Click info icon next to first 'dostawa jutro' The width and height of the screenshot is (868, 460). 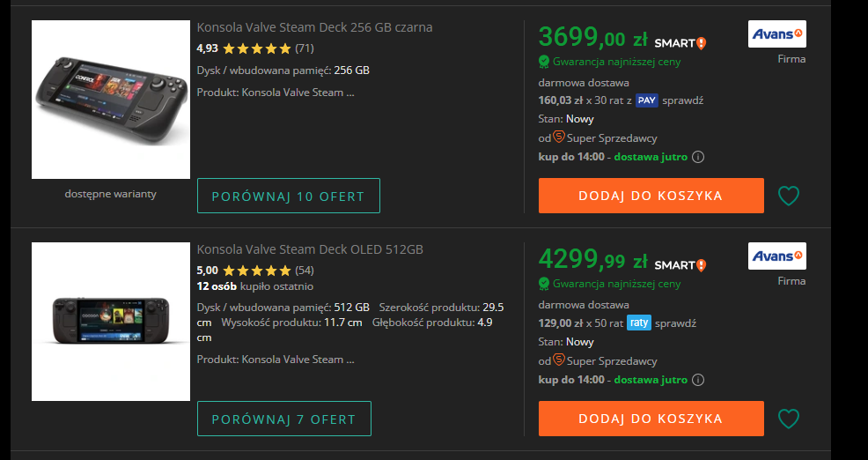pyautogui.click(x=699, y=157)
